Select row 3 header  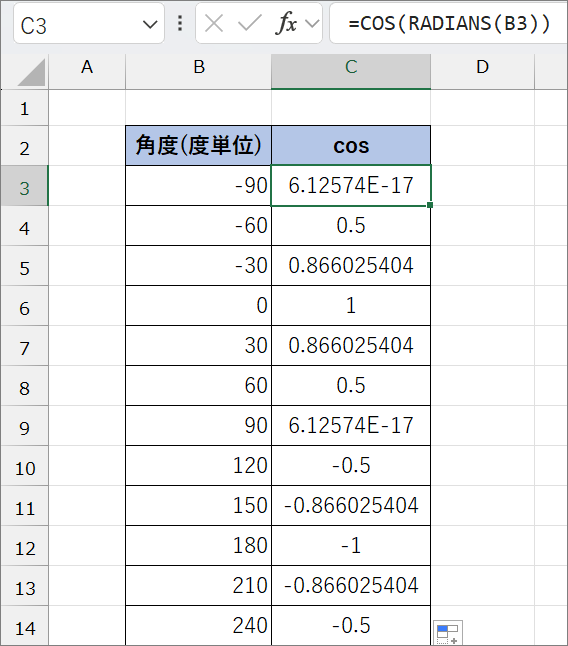tap(24, 185)
